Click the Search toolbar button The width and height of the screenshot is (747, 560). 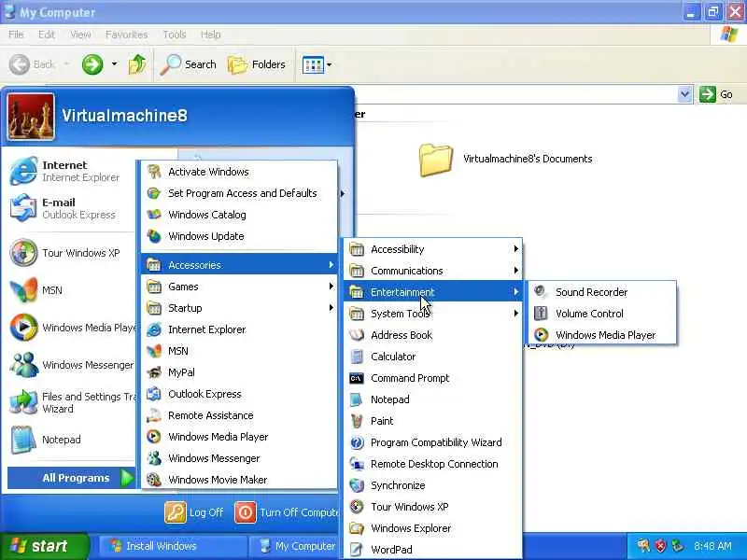189,64
